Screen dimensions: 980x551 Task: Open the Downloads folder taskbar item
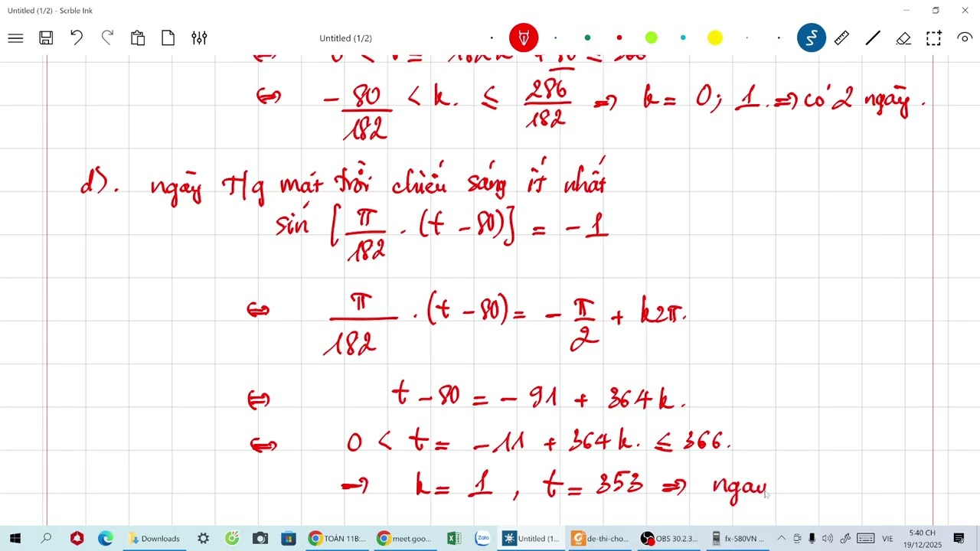(154, 539)
